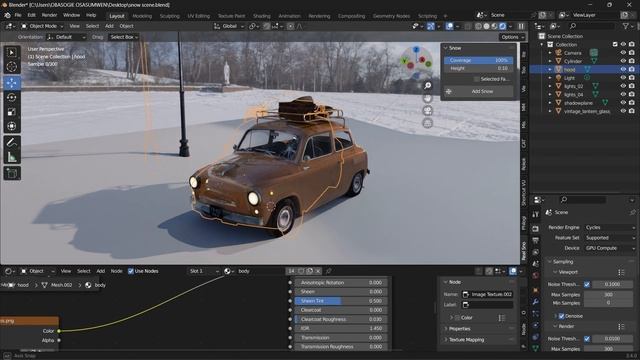Activate the Move tool
This screenshot has height=360, width=640.
click(12, 82)
